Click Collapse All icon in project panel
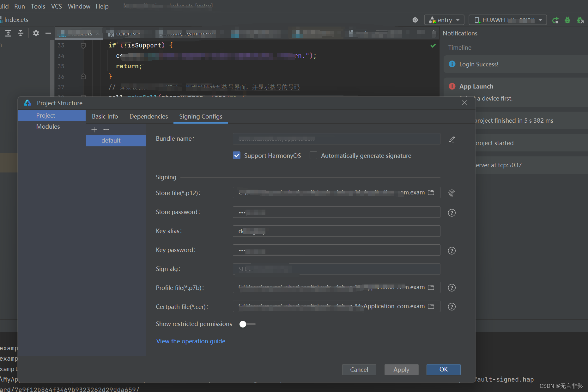This screenshot has height=392, width=588. coord(21,33)
